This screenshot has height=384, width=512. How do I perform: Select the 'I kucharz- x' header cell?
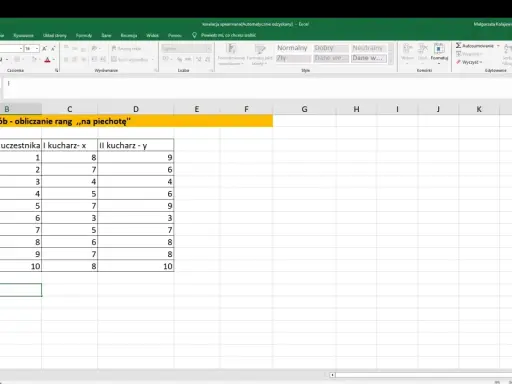tap(70, 145)
